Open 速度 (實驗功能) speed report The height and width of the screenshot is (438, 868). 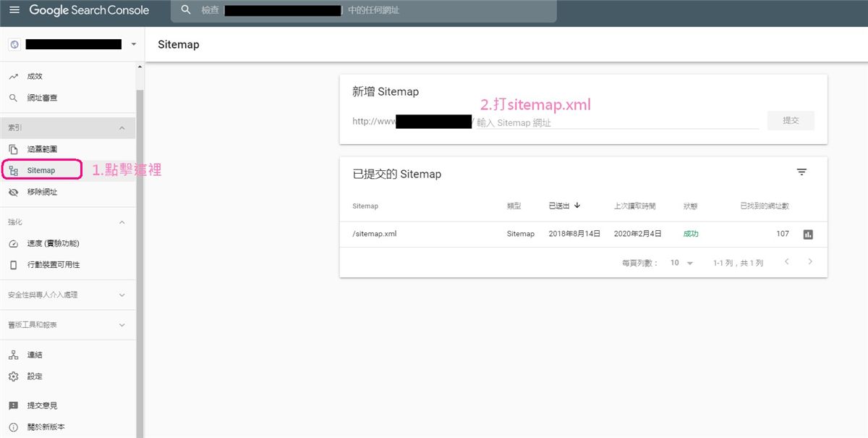pyautogui.click(x=53, y=243)
